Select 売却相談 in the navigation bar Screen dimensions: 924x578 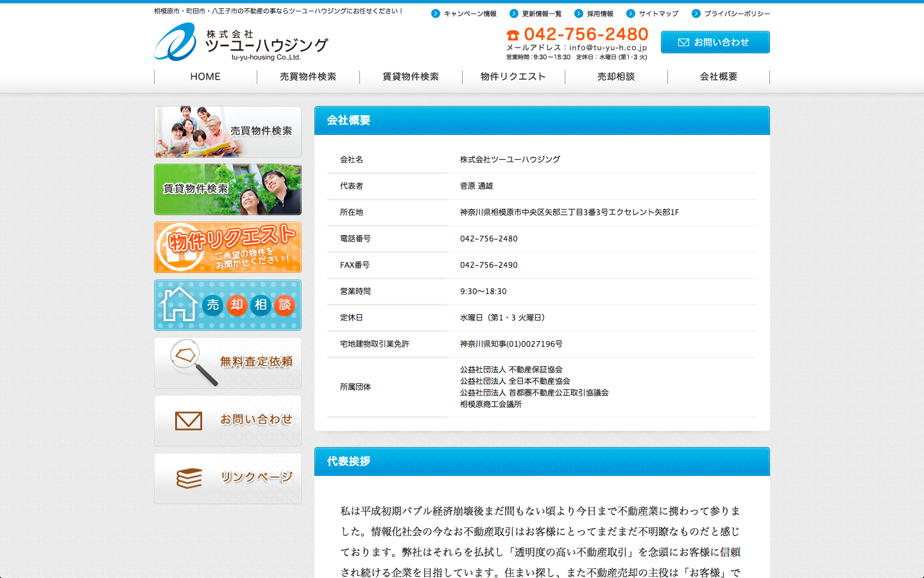[616, 76]
